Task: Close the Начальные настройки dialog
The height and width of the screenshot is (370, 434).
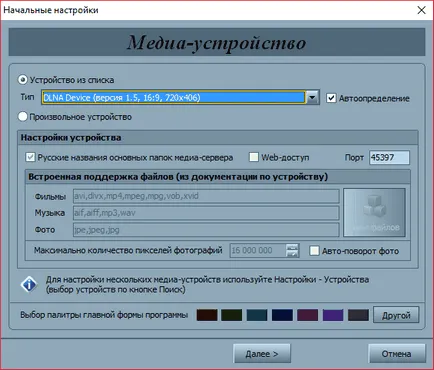Action: coord(421,10)
